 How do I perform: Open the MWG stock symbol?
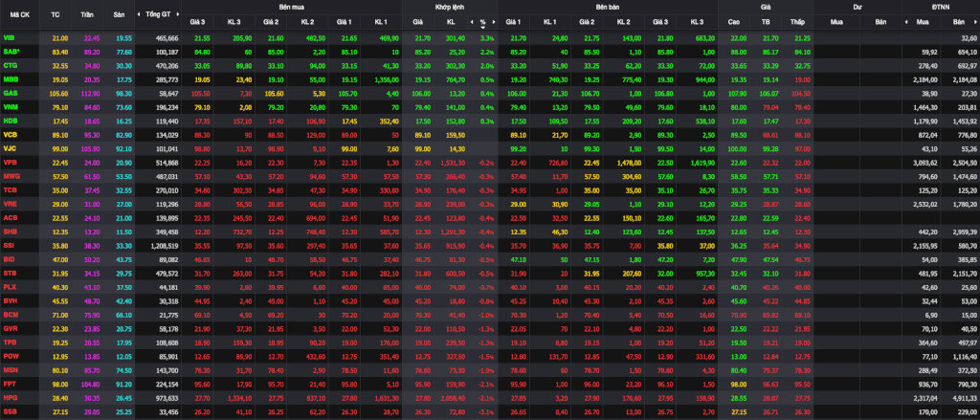click(10, 176)
